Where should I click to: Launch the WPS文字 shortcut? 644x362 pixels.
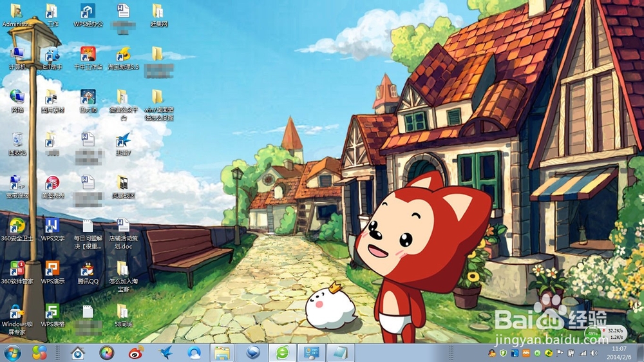(x=52, y=230)
